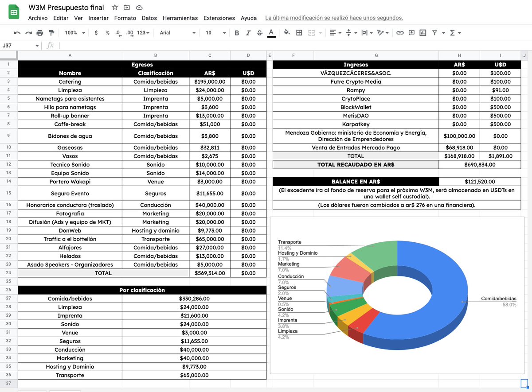
Task: Open the fill color picker
Action: click(287, 33)
